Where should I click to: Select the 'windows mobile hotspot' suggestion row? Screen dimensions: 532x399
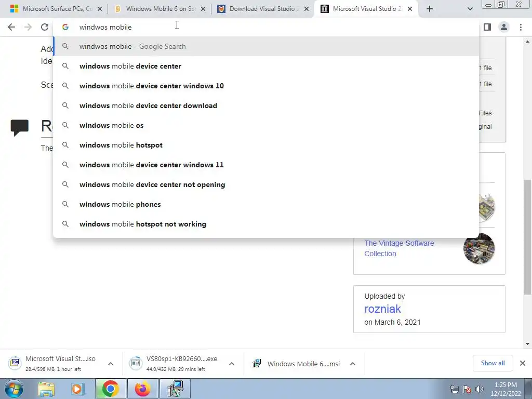point(266,145)
